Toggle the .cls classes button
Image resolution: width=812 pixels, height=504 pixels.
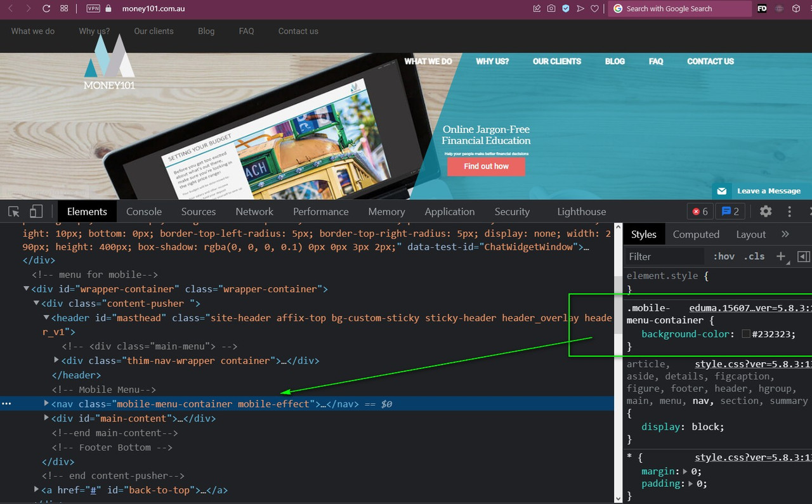[754, 256]
